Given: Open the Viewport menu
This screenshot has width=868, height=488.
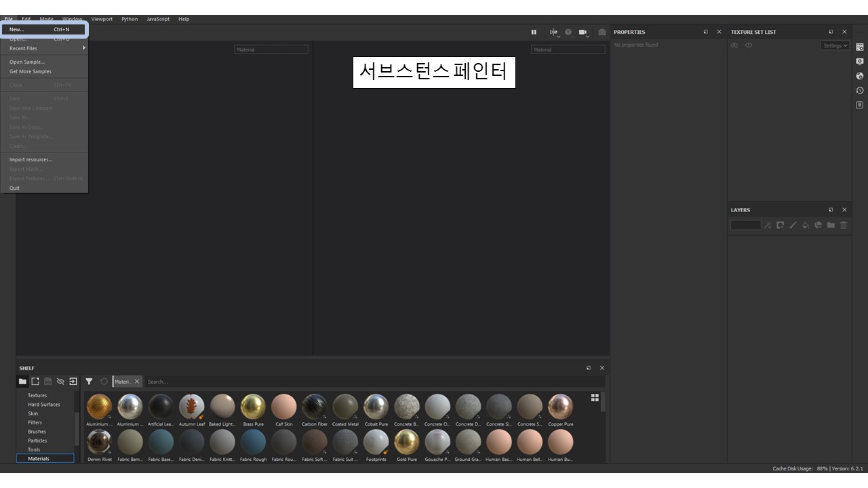Looking at the screenshot, I should (x=102, y=19).
